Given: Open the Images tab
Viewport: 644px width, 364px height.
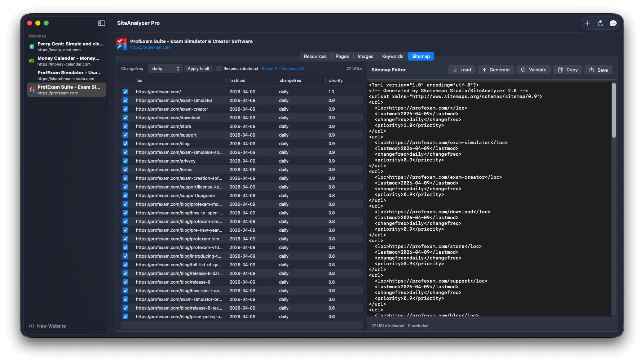Looking at the screenshot, I should 365,56.
